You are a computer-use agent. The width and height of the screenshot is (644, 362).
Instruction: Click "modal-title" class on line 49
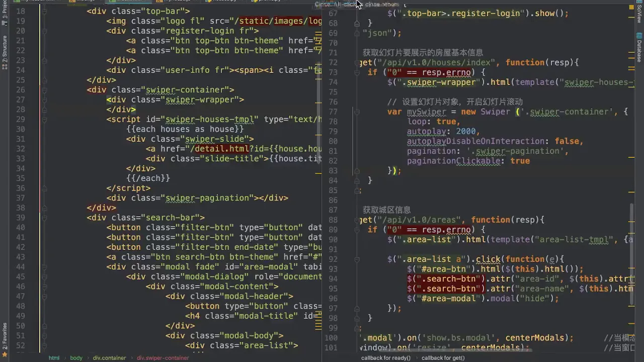(x=266, y=316)
